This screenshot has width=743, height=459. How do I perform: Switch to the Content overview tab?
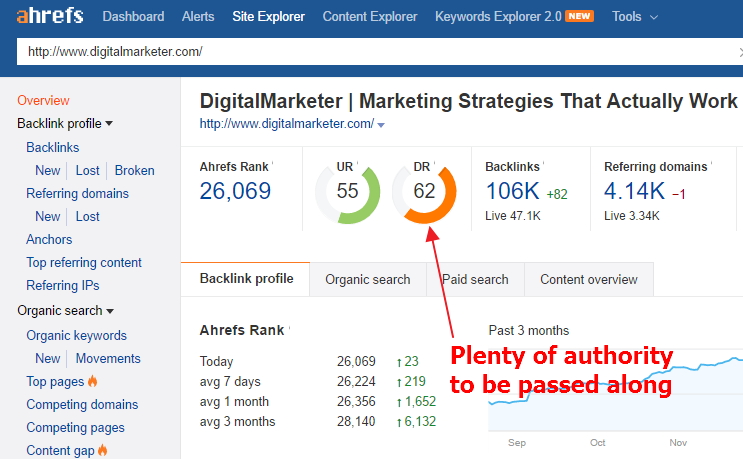coord(589,279)
